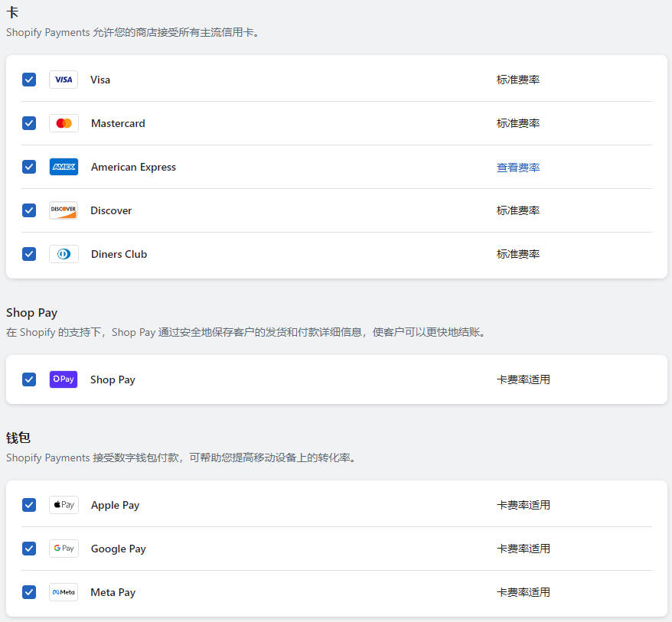
Task: Click the Mastercard logo icon
Action: pos(63,123)
